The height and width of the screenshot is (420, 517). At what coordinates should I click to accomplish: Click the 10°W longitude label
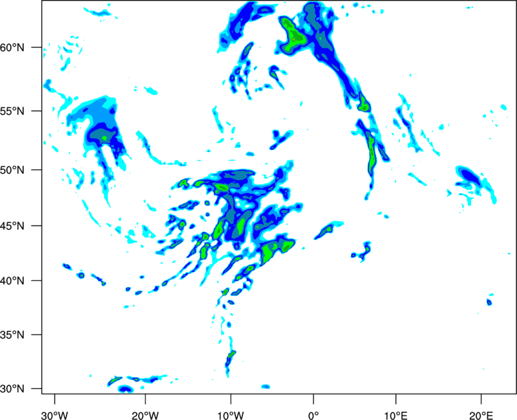click(x=230, y=415)
